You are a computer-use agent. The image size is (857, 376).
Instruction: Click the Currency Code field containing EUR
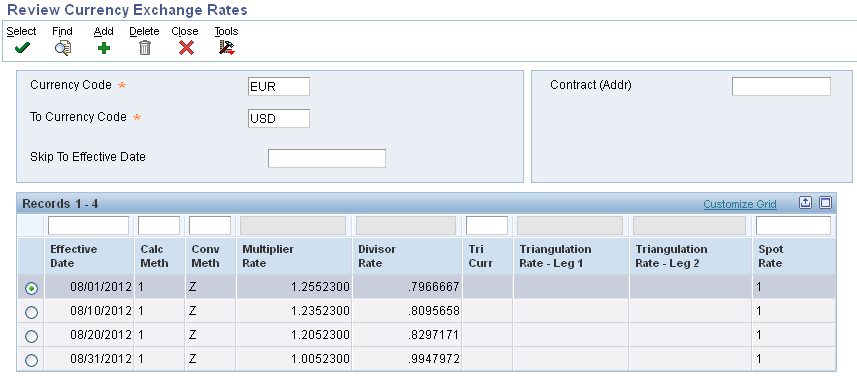[279, 86]
